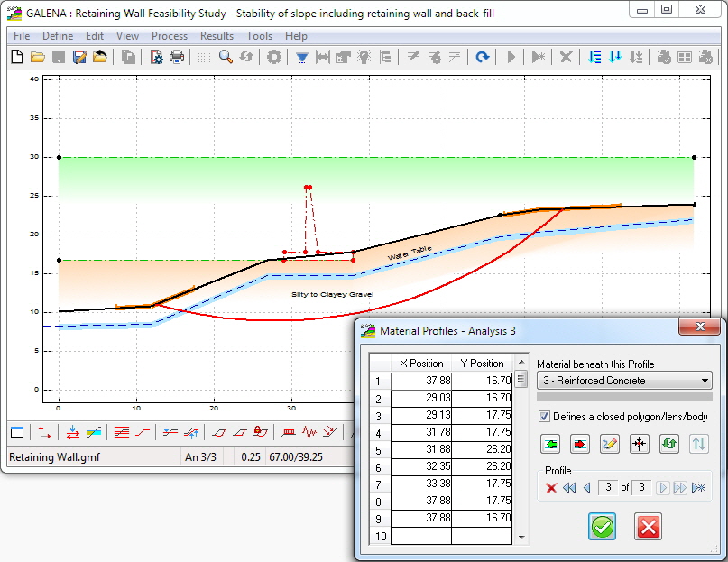The width and height of the screenshot is (728, 562).
Task: Print the current model view
Action: 178,57
